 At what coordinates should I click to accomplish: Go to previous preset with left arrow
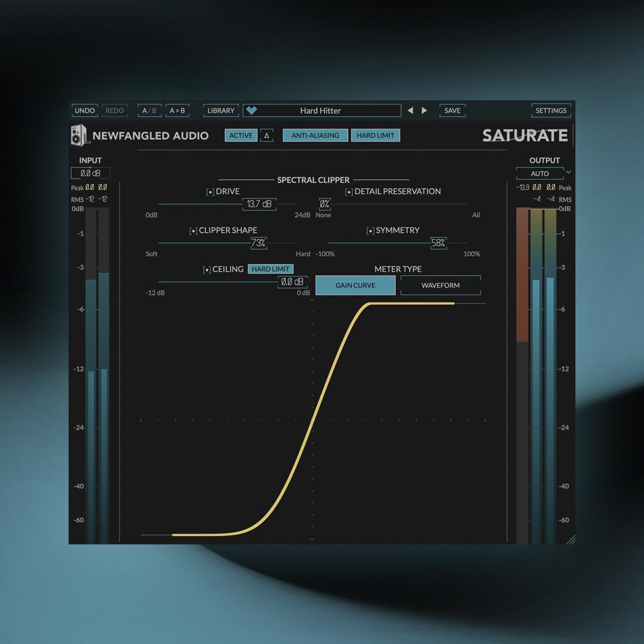[410, 110]
